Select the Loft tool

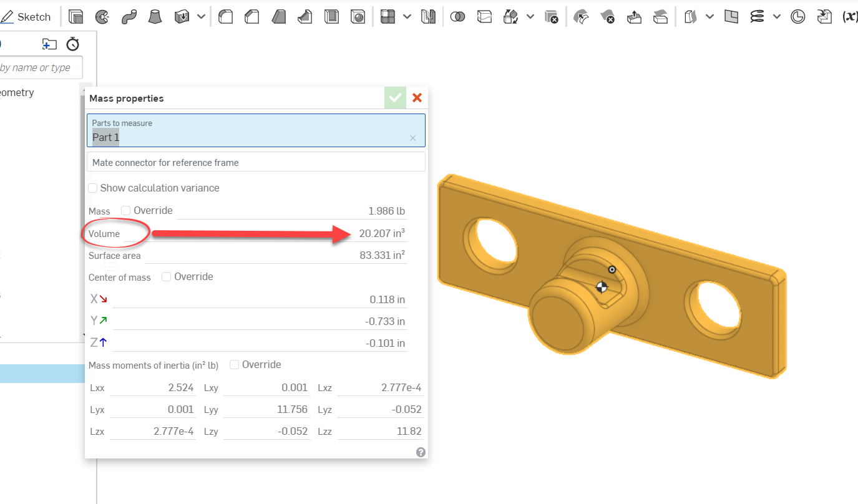[x=155, y=17]
